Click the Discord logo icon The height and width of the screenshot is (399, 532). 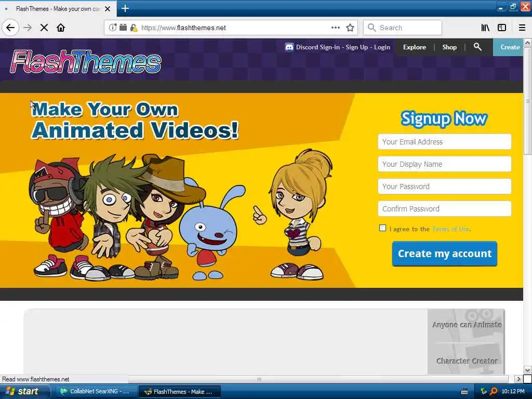coord(289,47)
